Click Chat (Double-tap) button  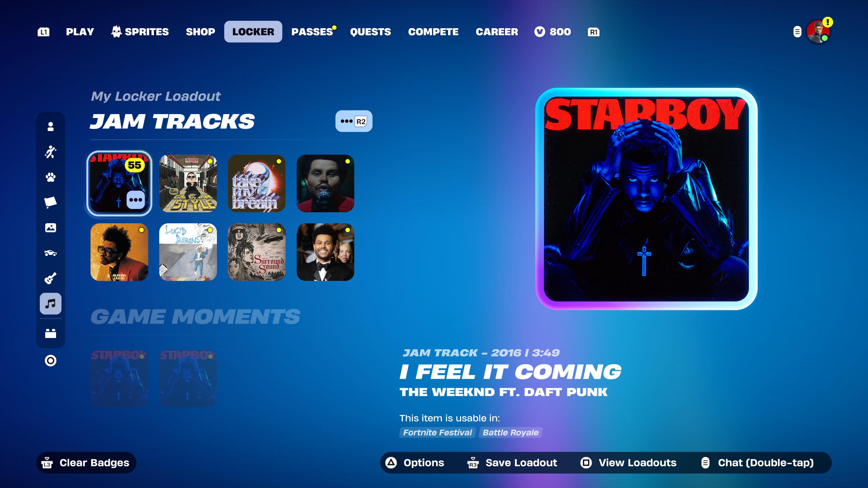click(757, 463)
